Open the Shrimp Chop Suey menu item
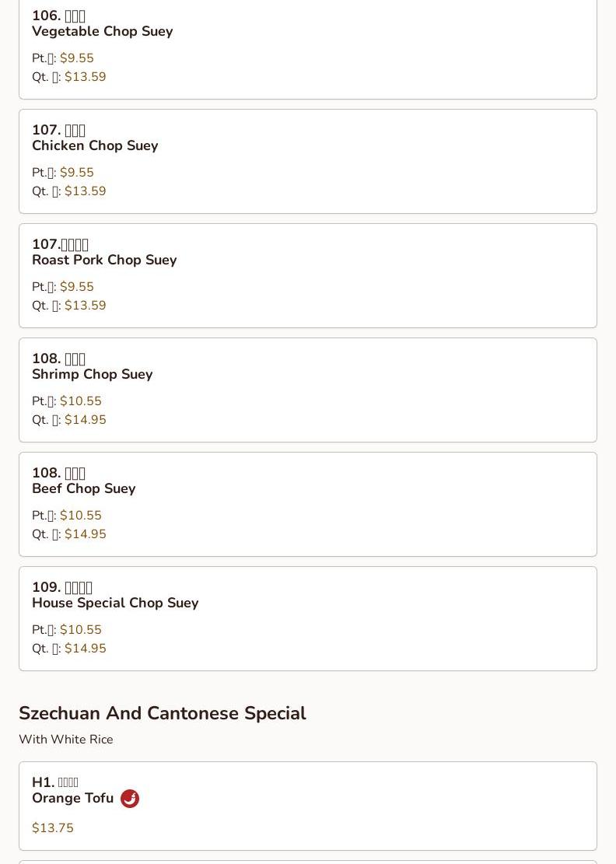Viewport: 616px width, 864px height. pyautogui.click(x=308, y=390)
